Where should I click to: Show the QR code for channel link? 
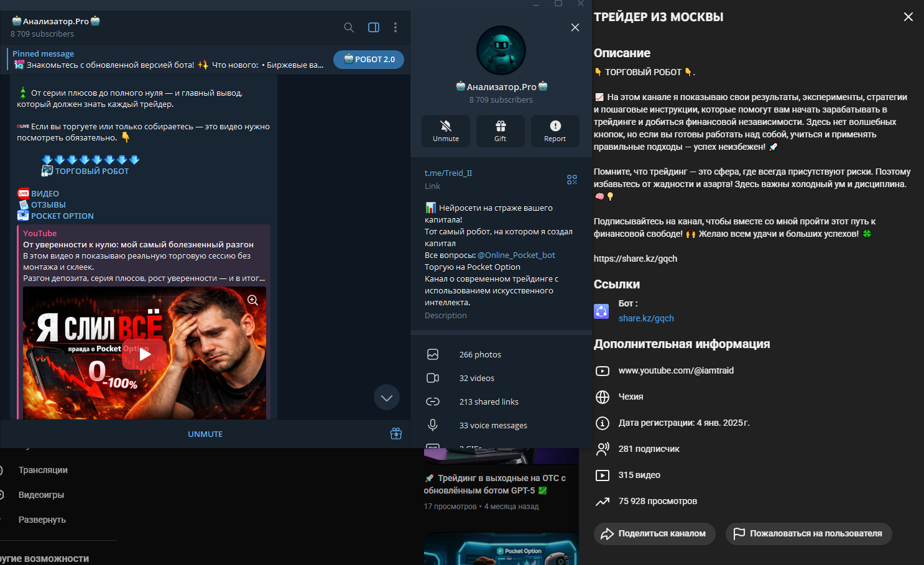pos(572,180)
